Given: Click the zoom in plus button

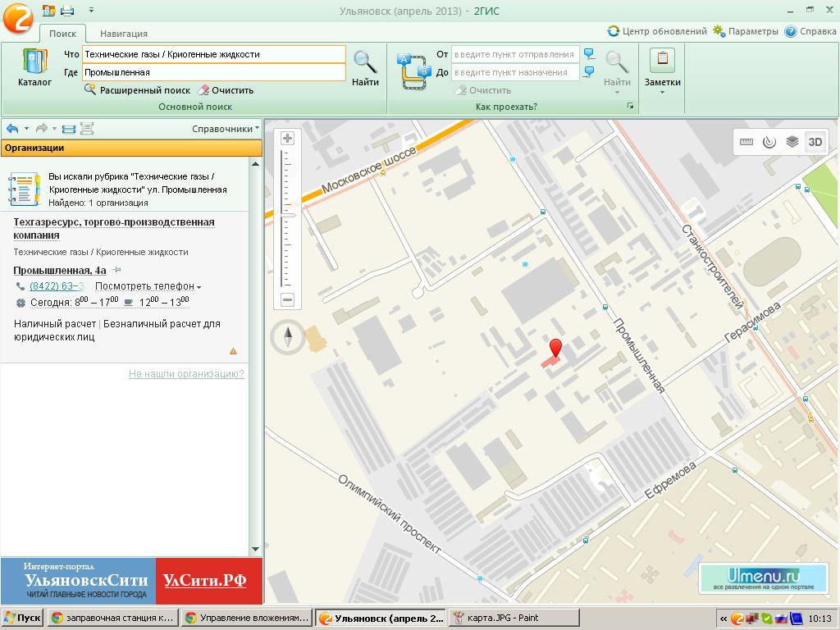Looking at the screenshot, I should (x=287, y=139).
